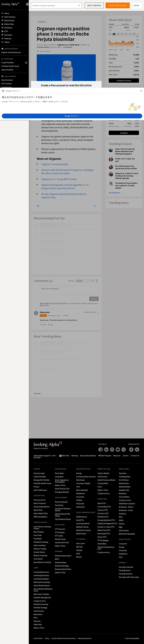
Task: Open Seeking Alpha's LinkedIn page in the footer
Action: 106,450
